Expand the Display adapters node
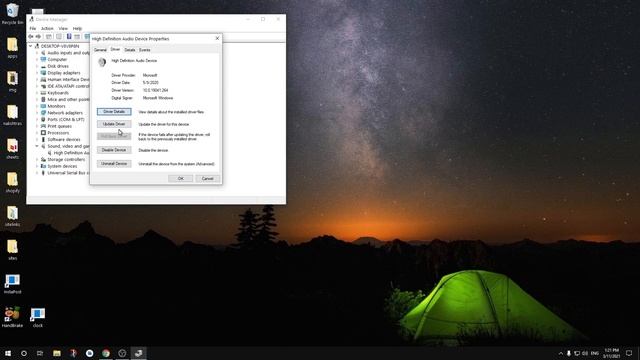 [x=37, y=73]
